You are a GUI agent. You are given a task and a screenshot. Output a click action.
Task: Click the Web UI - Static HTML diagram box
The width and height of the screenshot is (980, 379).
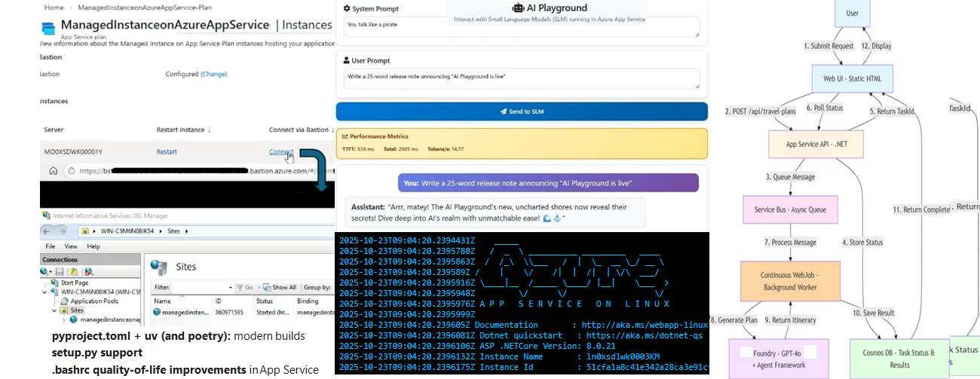click(852, 78)
